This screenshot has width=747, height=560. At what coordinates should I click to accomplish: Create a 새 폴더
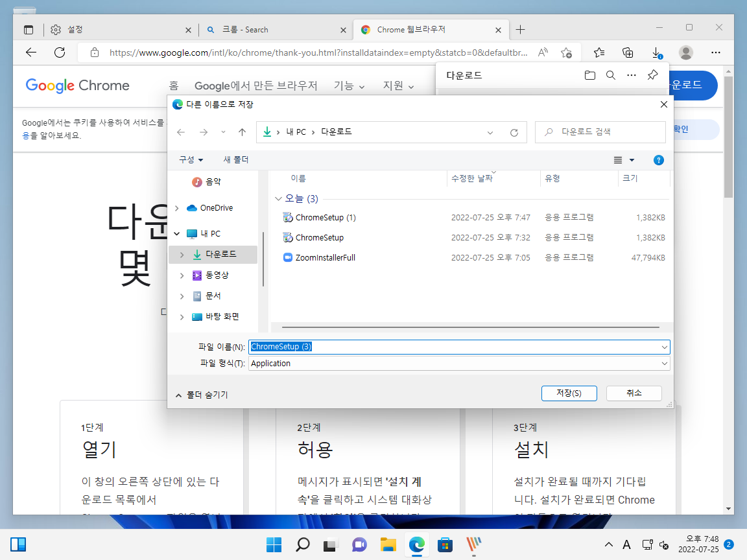click(x=236, y=159)
